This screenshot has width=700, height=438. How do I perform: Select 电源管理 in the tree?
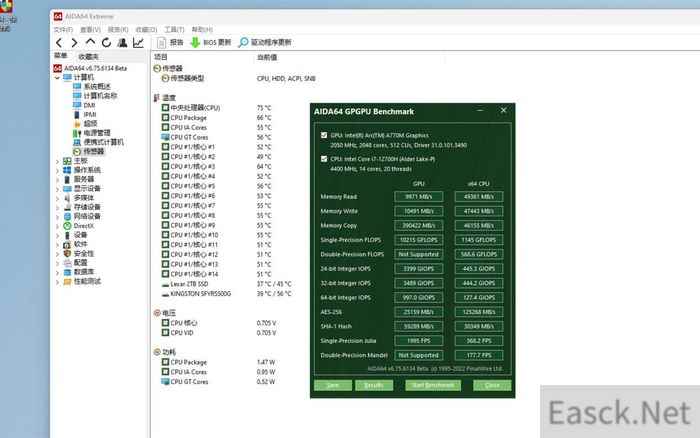97,133
